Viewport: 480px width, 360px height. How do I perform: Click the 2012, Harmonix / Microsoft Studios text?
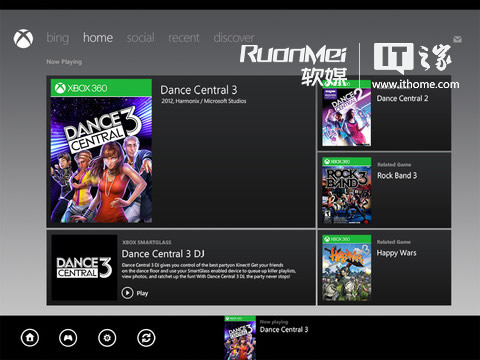(204, 101)
